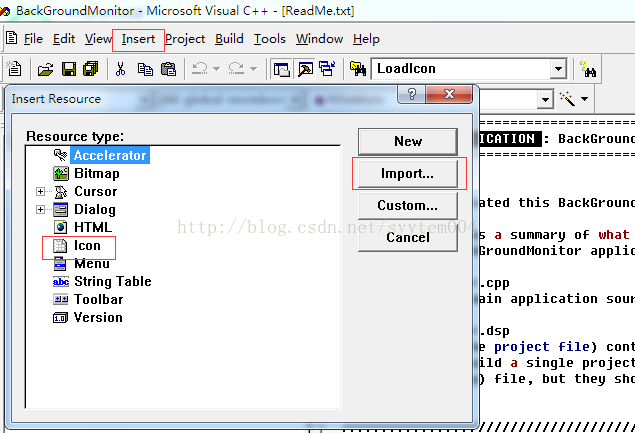Click the Save floppy disk icon
This screenshot has height=433, width=635.
point(69,69)
